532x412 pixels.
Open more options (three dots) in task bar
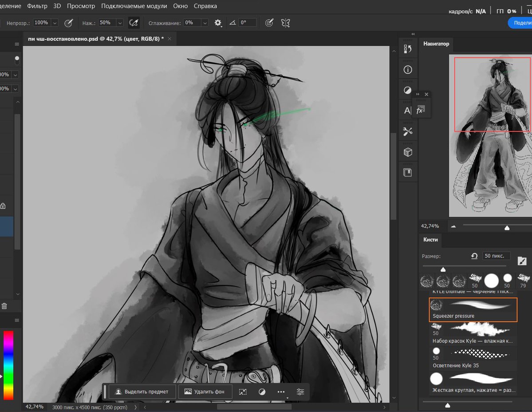(281, 392)
